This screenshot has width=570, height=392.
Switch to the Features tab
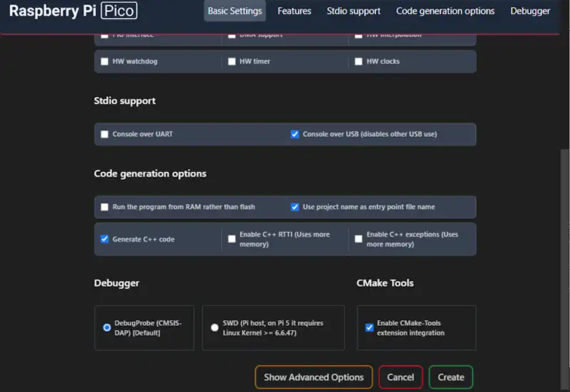[x=294, y=11]
